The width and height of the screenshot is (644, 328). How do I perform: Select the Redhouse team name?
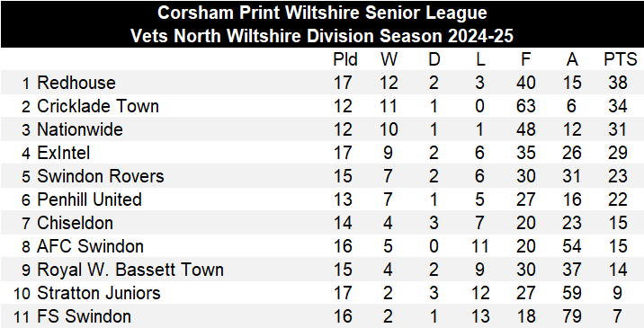(x=76, y=83)
